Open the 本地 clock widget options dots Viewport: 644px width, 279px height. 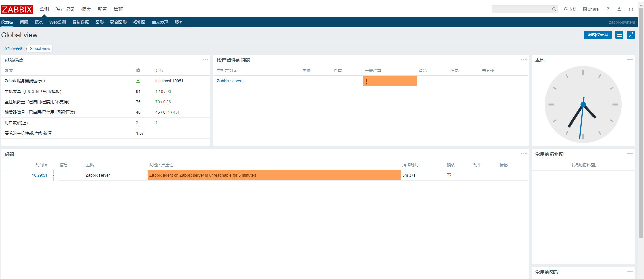(x=630, y=60)
